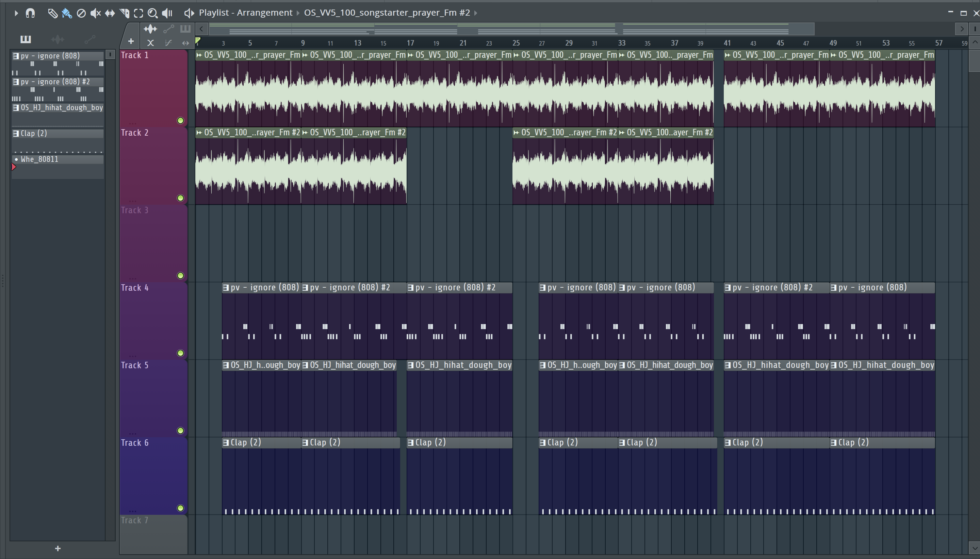Select the Draw pencil tool
Viewport: 980px width, 559px height.
(x=53, y=14)
